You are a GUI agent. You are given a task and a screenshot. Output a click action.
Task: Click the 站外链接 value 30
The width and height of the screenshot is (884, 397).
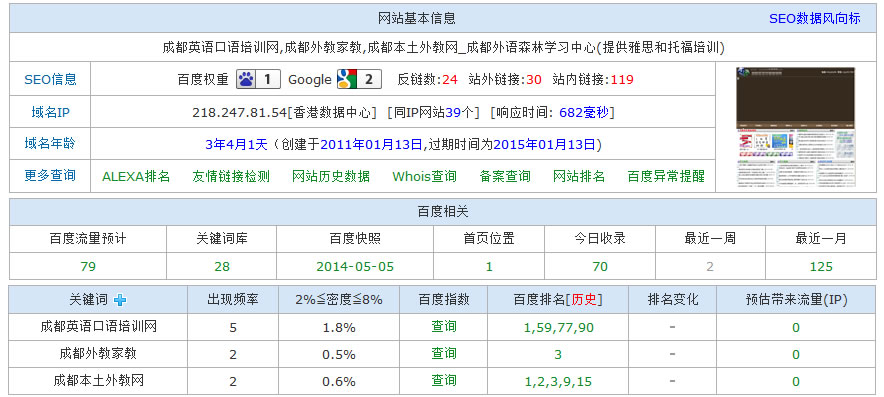(534, 80)
